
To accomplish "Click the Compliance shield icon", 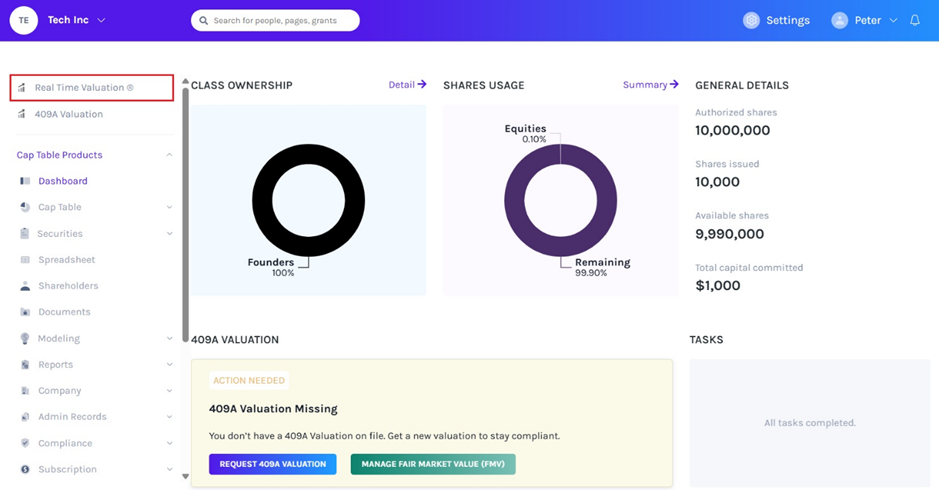I will coord(25,443).
